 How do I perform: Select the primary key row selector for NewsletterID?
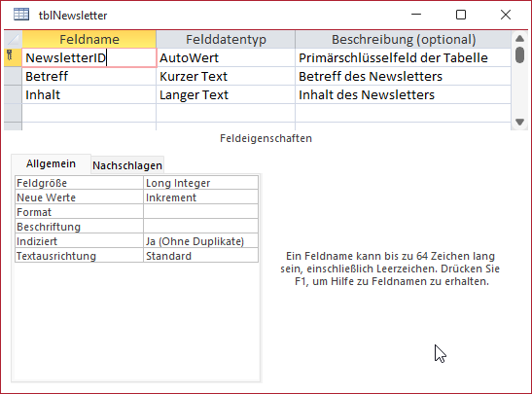tap(13, 57)
